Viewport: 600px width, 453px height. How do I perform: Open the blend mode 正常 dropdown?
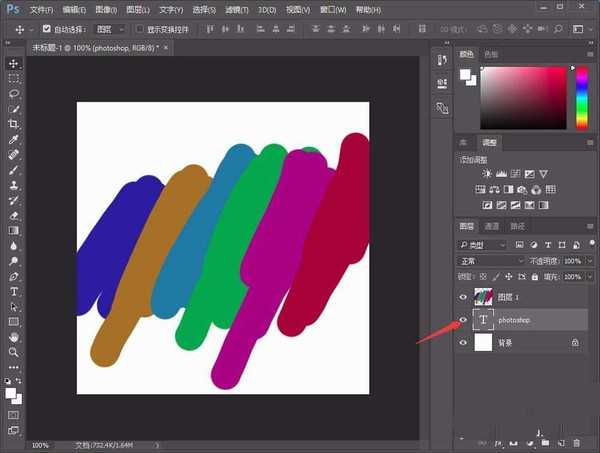click(490, 261)
